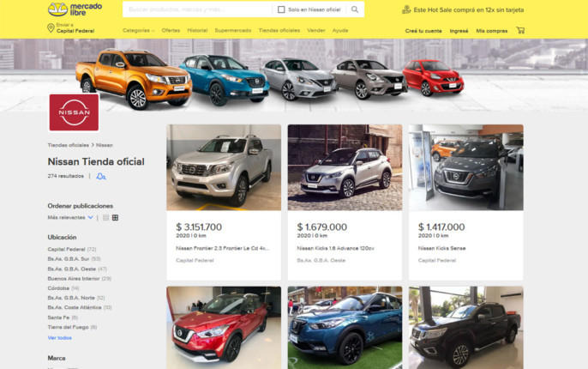Image resolution: width=588 pixels, height=369 pixels.
Task: Click the Hot Sale card icon
Action: pyautogui.click(x=405, y=9)
